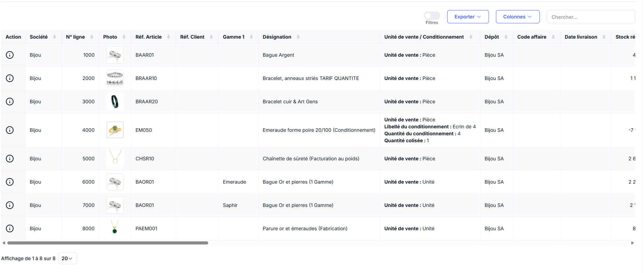Sort by Dépôt column sort icon
Viewport: 644px width, 273px height.
(x=506, y=37)
